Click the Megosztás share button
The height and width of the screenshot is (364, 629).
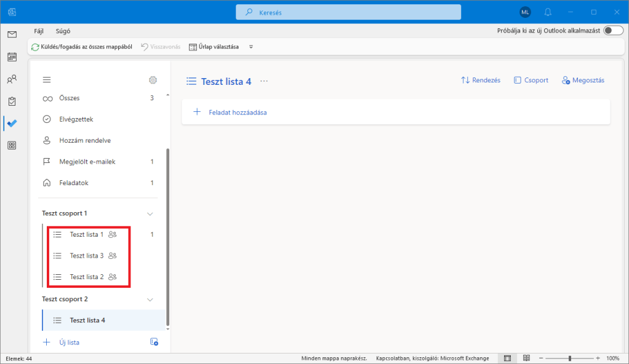click(x=582, y=81)
